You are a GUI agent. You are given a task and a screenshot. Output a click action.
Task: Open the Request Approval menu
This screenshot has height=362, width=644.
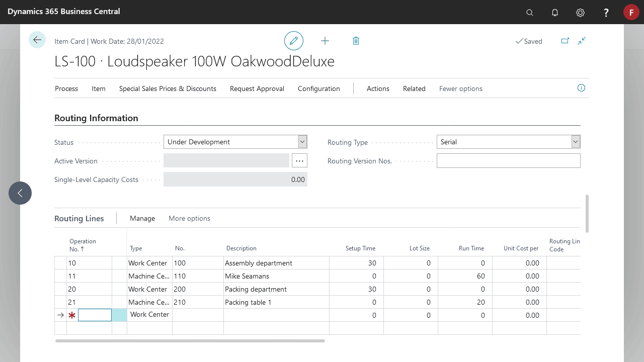tap(257, 88)
